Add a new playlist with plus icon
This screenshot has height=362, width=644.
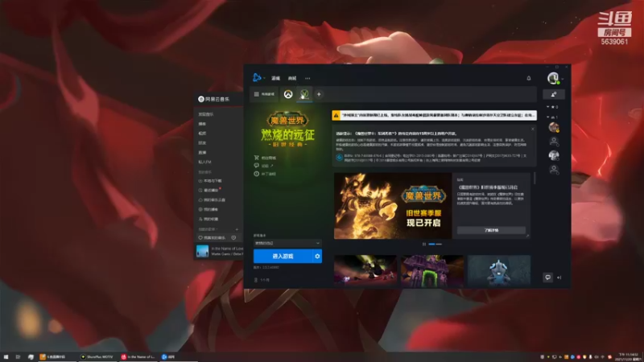pos(237,229)
